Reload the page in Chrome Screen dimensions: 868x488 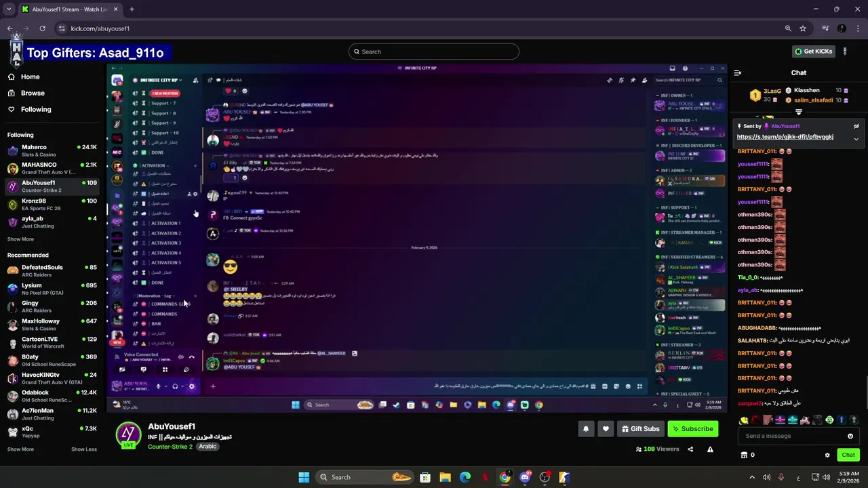coord(42,28)
